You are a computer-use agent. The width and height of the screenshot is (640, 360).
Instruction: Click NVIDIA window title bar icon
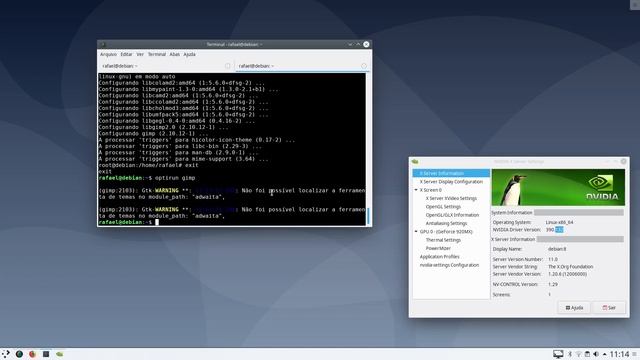coord(415,162)
